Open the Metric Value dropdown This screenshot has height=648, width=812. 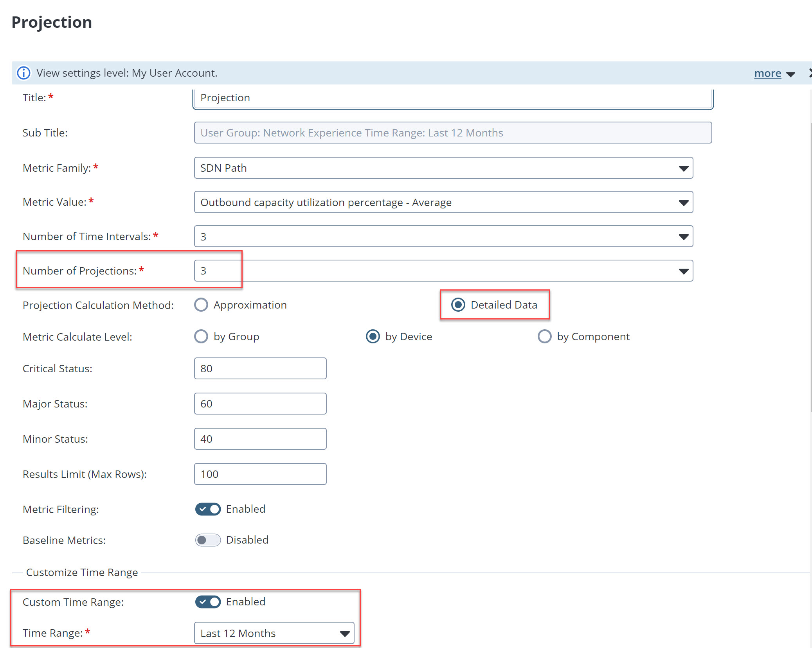click(443, 202)
